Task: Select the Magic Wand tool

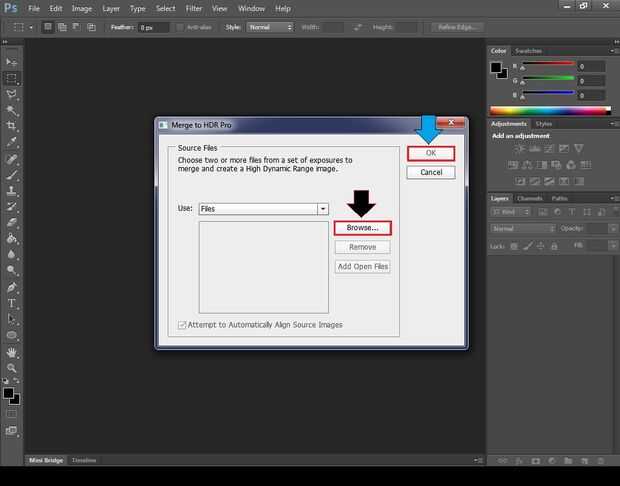Action: [11, 110]
